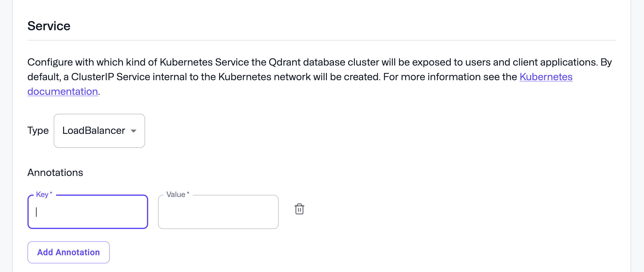Click the Type label next to dropdown

click(38, 131)
